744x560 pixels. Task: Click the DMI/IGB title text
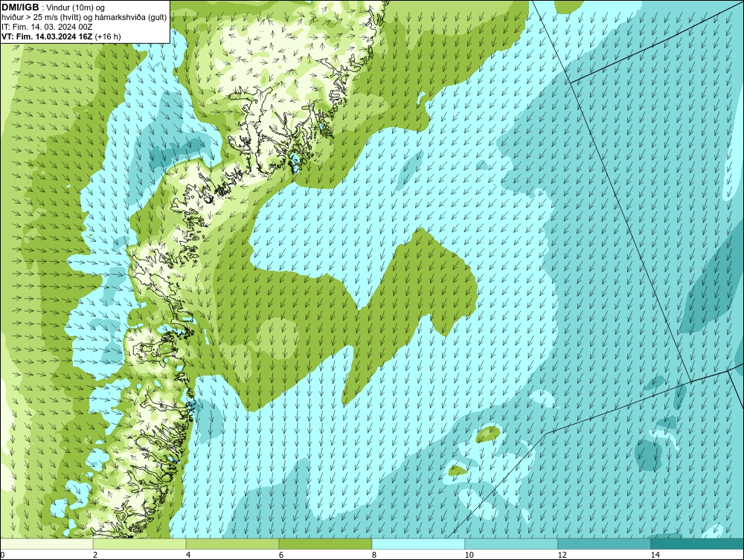tap(20, 7)
